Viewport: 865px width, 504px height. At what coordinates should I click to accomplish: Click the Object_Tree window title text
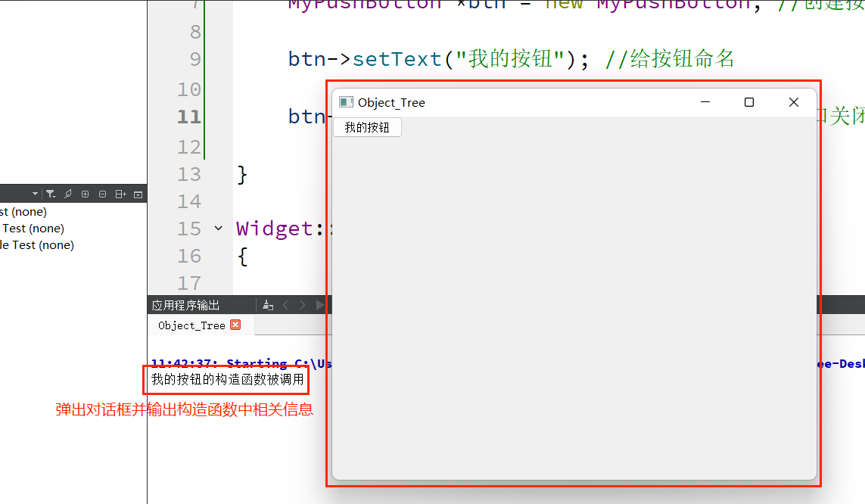pos(391,103)
